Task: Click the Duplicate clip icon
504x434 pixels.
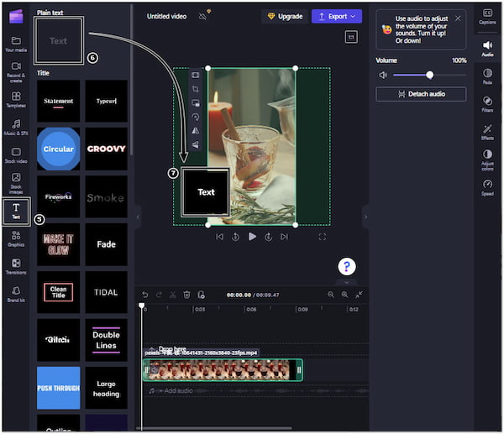Action: click(x=202, y=295)
